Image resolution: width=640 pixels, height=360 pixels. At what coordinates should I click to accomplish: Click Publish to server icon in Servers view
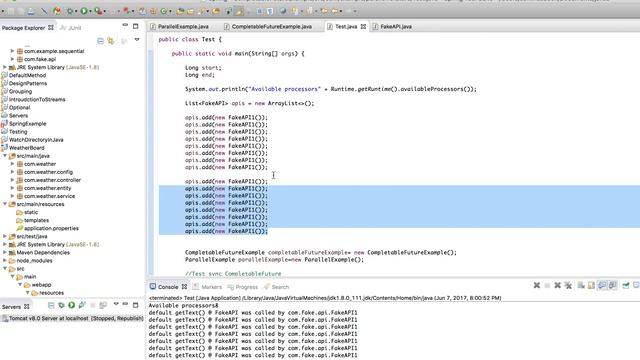(103, 305)
